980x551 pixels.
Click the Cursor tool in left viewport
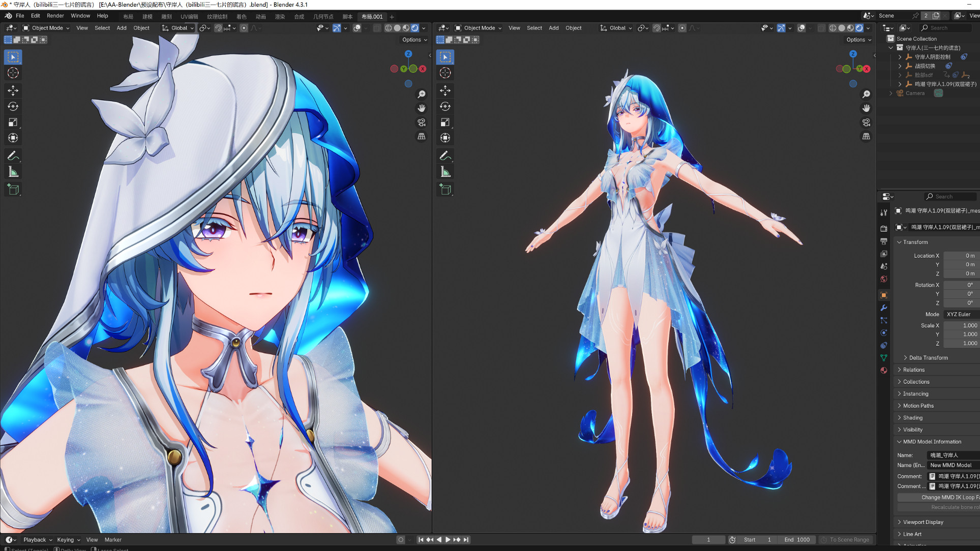tap(13, 73)
